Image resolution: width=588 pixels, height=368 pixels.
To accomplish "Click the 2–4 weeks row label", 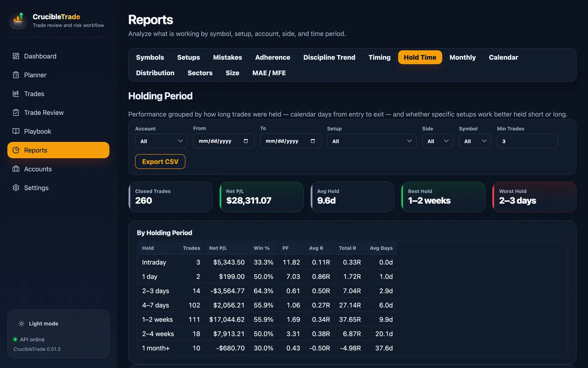I will [158, 334].
